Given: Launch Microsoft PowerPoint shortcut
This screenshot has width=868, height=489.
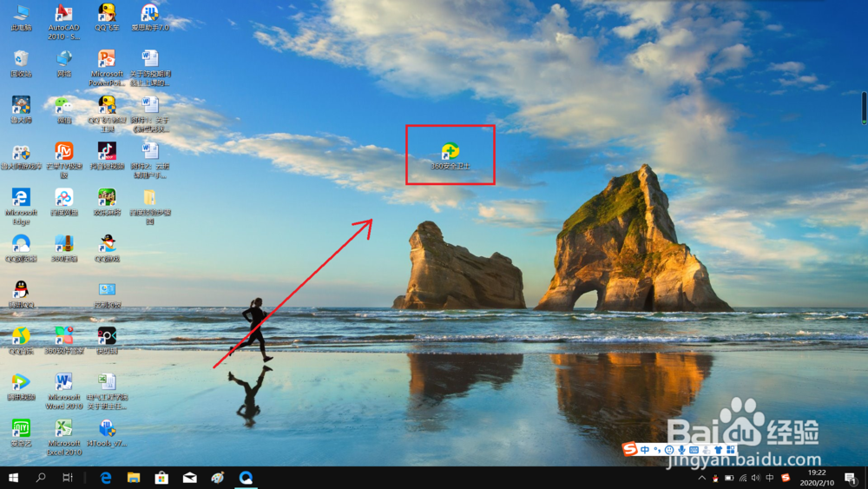Looking at the screenshot, I should [107, 68].
